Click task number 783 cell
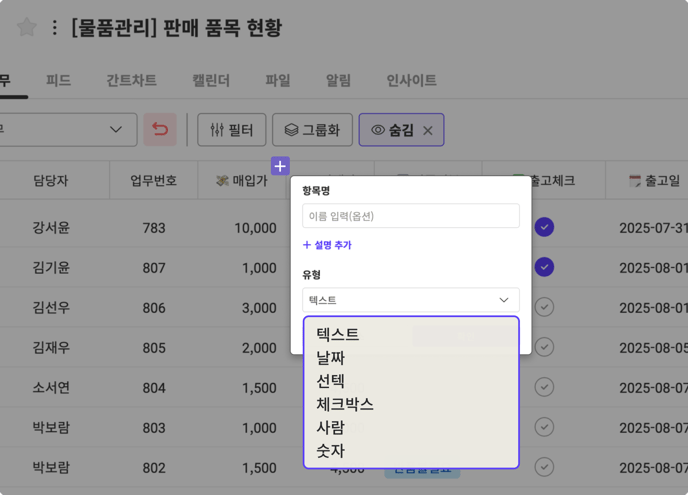The width and height of the screenshot is (688, 495). (154, 228)
